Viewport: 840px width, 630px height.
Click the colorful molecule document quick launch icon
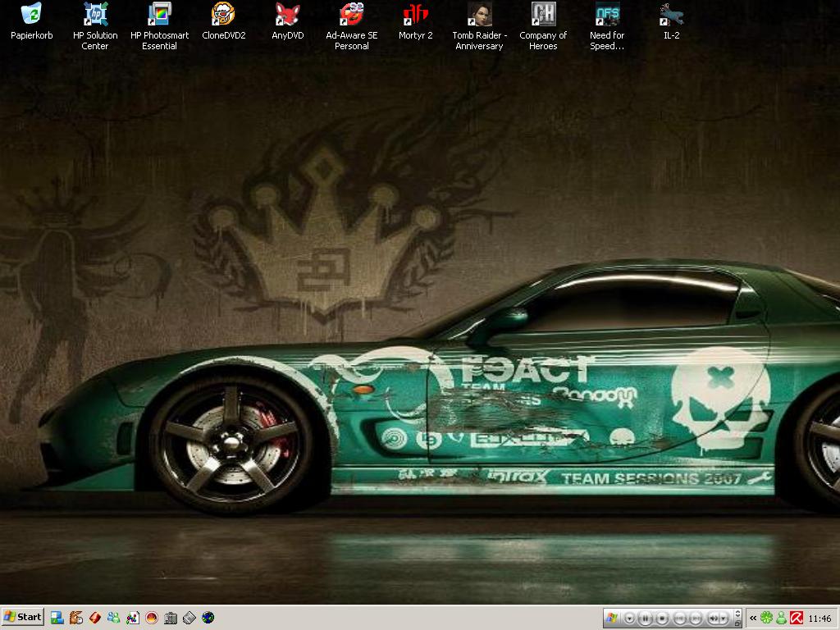(132, 618)
